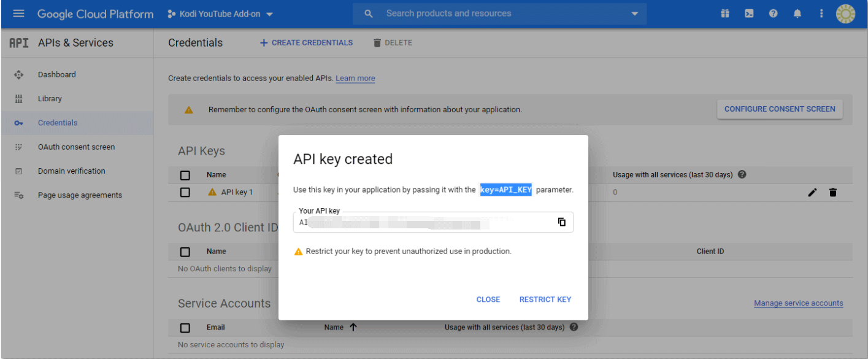Go to Dashboard in sidebar
Screen dimensions: 868x359
pyautogui.click(x=57, y=74)
